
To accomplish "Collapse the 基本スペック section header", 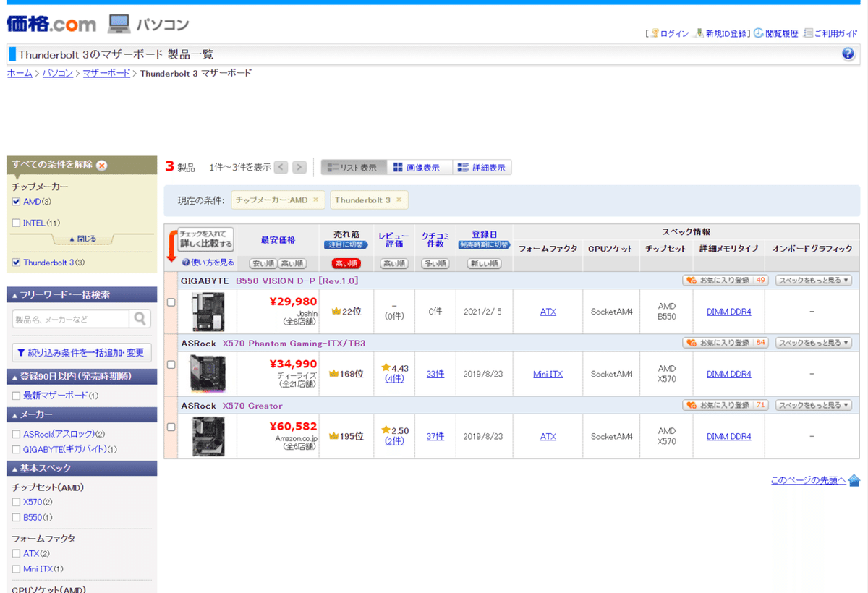I will pyautogui.click(x=82, y=469).
